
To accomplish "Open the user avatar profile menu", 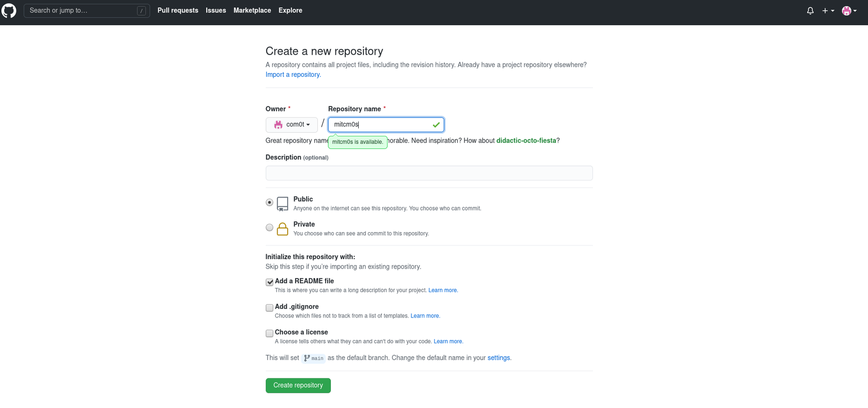I will pyautogui.click(x=849, y=11).
